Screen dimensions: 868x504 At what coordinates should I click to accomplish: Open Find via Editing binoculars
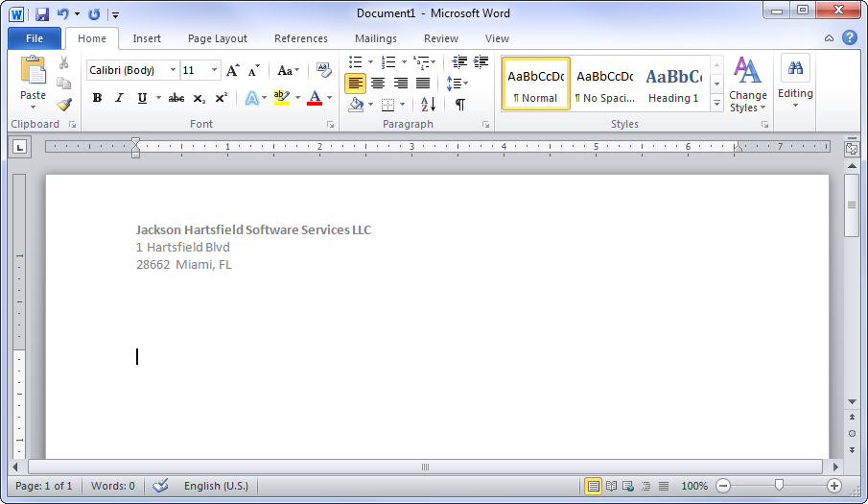795,69
